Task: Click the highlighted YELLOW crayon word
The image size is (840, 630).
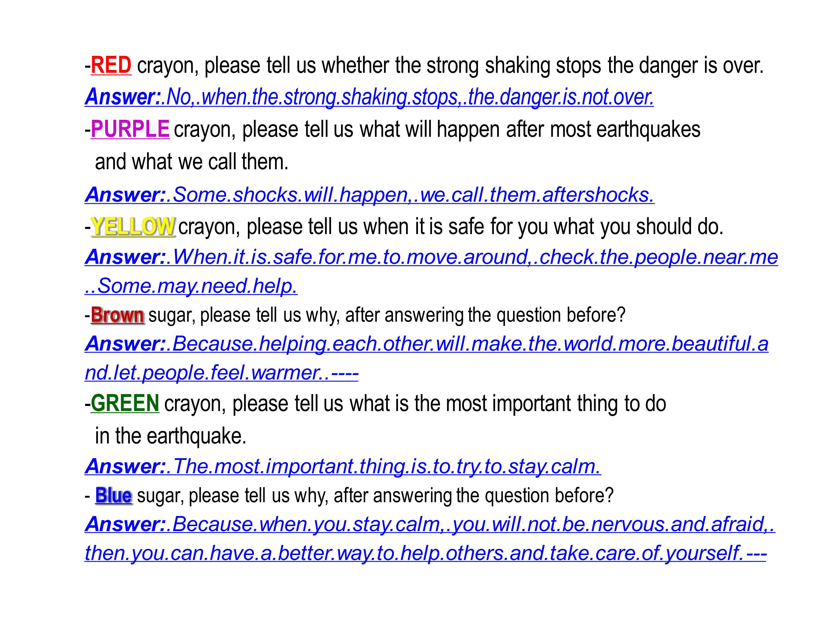Action: coord(133,227)
